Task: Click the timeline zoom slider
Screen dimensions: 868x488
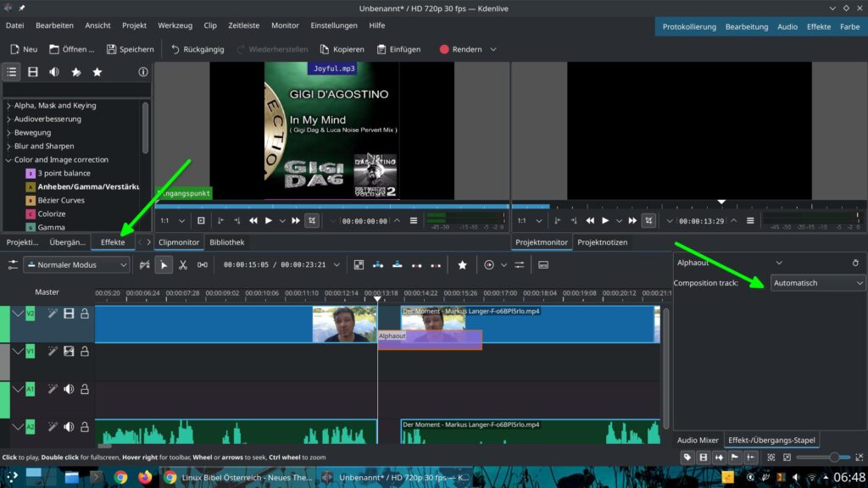Action: (825, 457)
